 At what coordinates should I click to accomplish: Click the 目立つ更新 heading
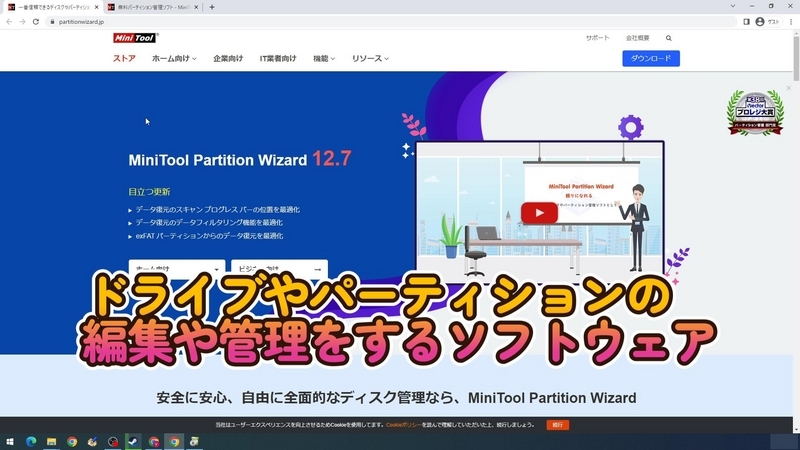(x=149, y=192)
